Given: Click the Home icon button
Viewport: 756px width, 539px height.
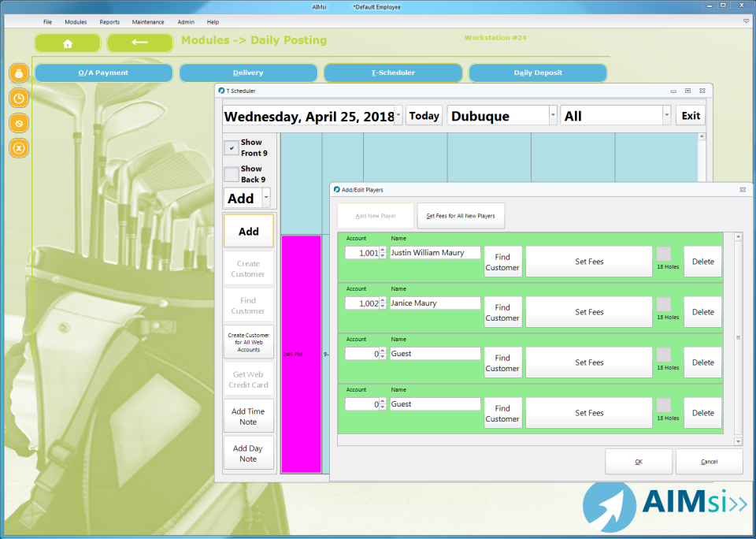Looking at the screenshot, I should [68, 43].
